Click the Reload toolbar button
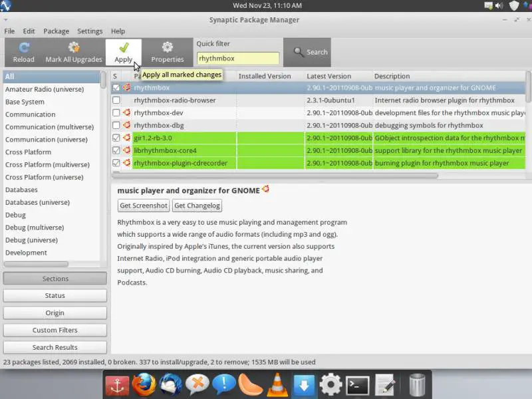The image size is (532, 399). (24, 53)
